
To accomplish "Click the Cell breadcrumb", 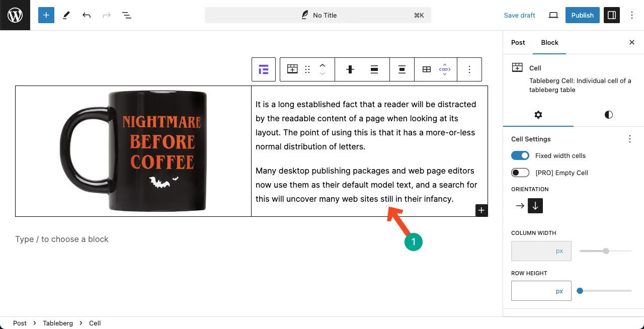I will (x=95, y=323).
